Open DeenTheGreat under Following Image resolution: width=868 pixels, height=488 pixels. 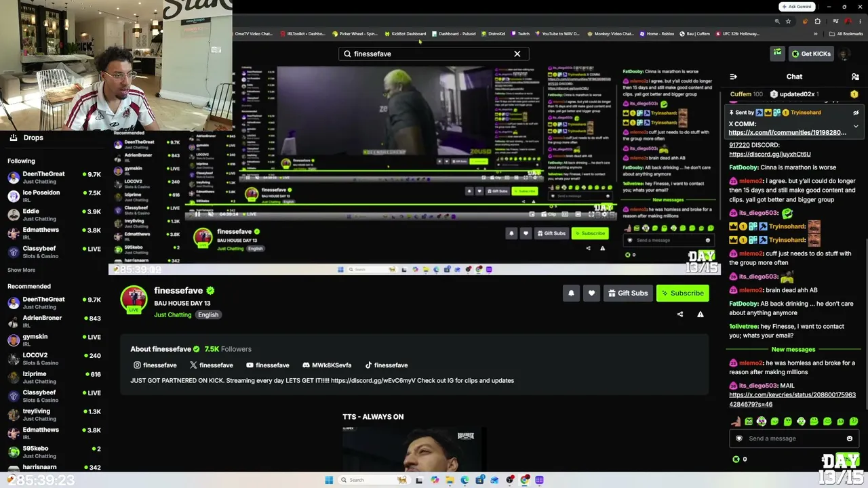[54, 178]
